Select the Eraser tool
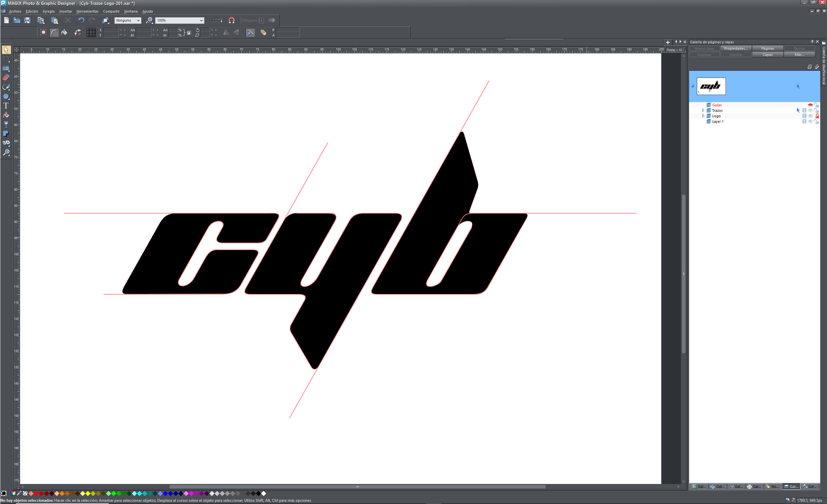827x504 pixels. point(6,78)
